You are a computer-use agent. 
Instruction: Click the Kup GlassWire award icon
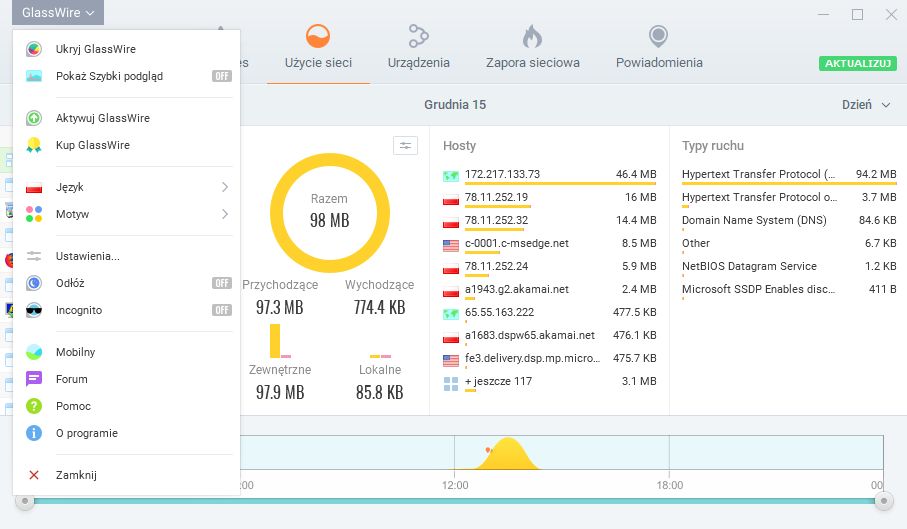34,145
